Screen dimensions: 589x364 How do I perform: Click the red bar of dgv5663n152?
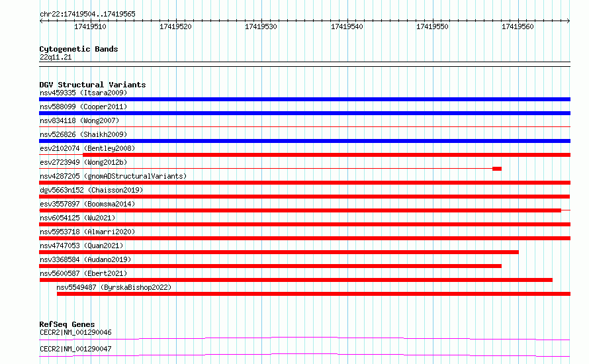[304, 197]
